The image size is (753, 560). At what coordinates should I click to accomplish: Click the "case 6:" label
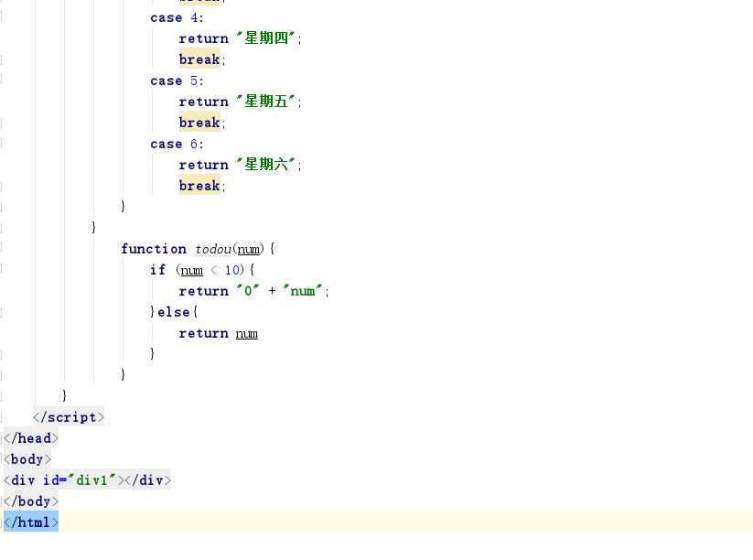[x=177, y=144]
